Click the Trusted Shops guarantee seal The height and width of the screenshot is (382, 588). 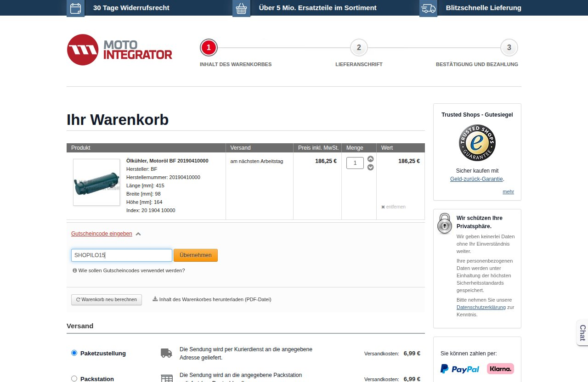pyautogui.click(x=477, y=143)
